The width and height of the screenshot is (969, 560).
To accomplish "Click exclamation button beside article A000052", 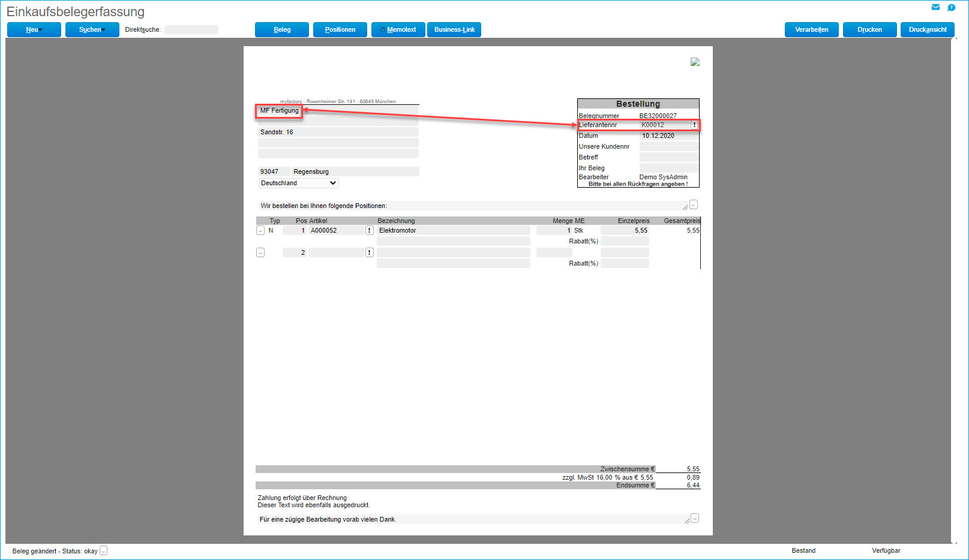I will coord(370,230).
